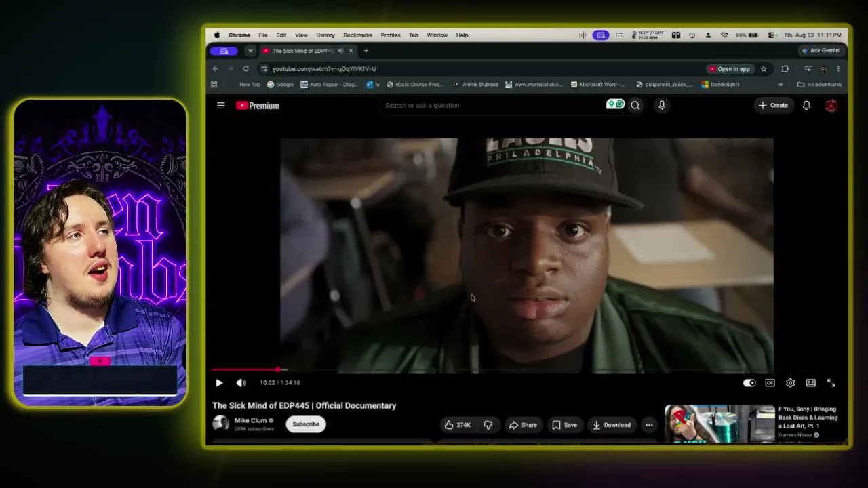The image size is (868, 488).
Task: Go back in Chrome
Action: [215, 68]
